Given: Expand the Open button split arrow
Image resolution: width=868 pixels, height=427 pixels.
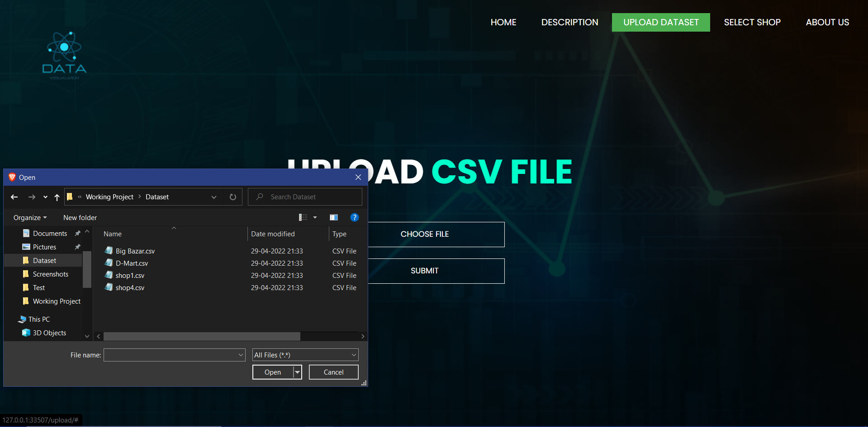Looking at the screenshot, I should 298,372.
